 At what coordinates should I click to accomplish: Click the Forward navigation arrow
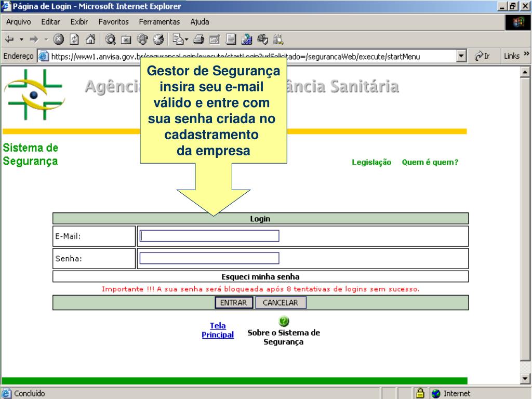coord(34,39)
